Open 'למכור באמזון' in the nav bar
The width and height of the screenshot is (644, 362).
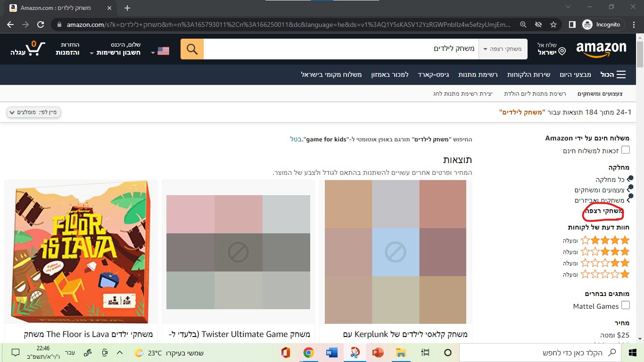coord(389,74)
